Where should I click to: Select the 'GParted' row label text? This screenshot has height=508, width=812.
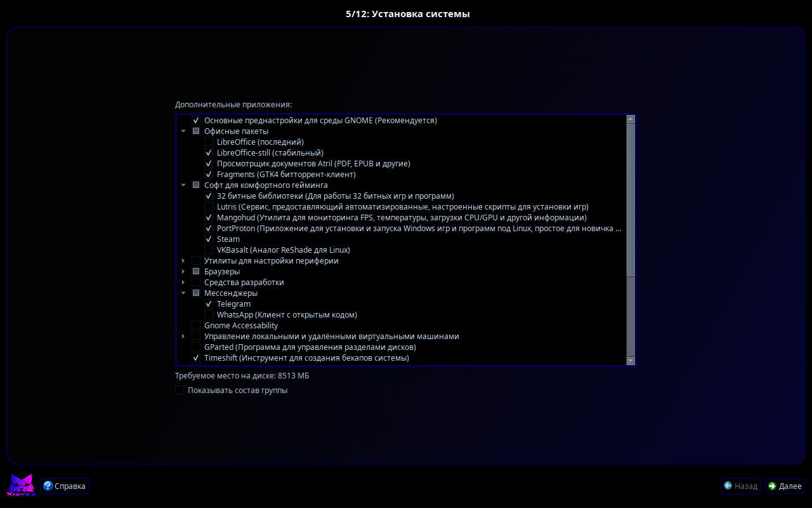[310, 347]
